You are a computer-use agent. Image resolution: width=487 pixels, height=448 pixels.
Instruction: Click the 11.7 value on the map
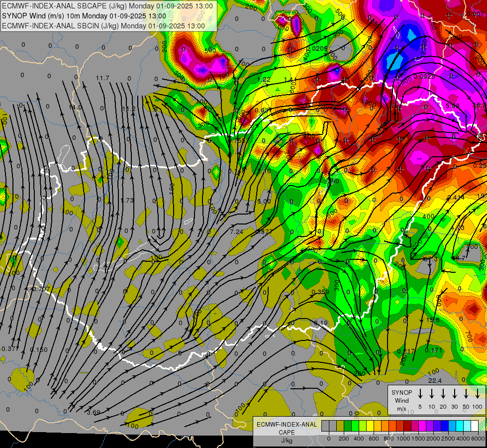click(x=102, y=78)
